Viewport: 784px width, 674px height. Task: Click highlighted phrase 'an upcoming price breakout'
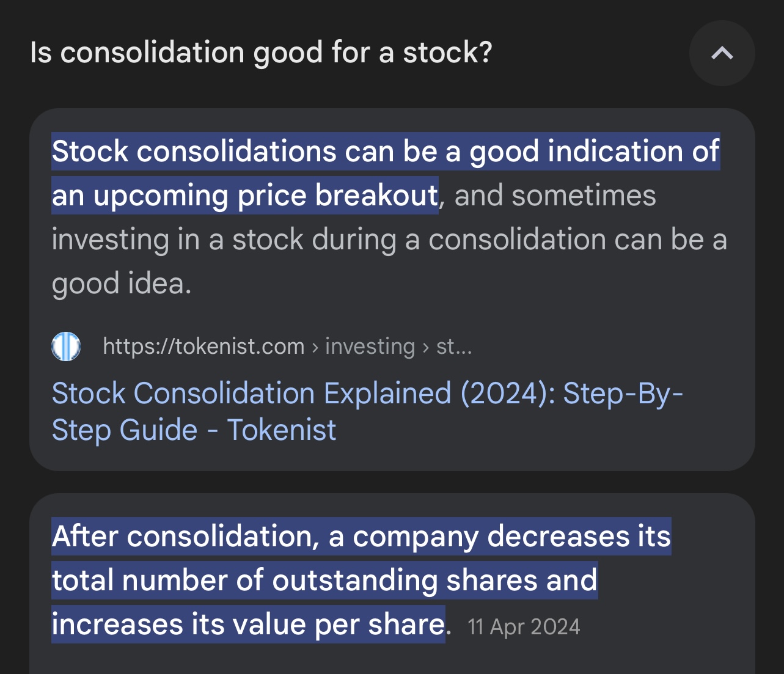tap(245, 196)
